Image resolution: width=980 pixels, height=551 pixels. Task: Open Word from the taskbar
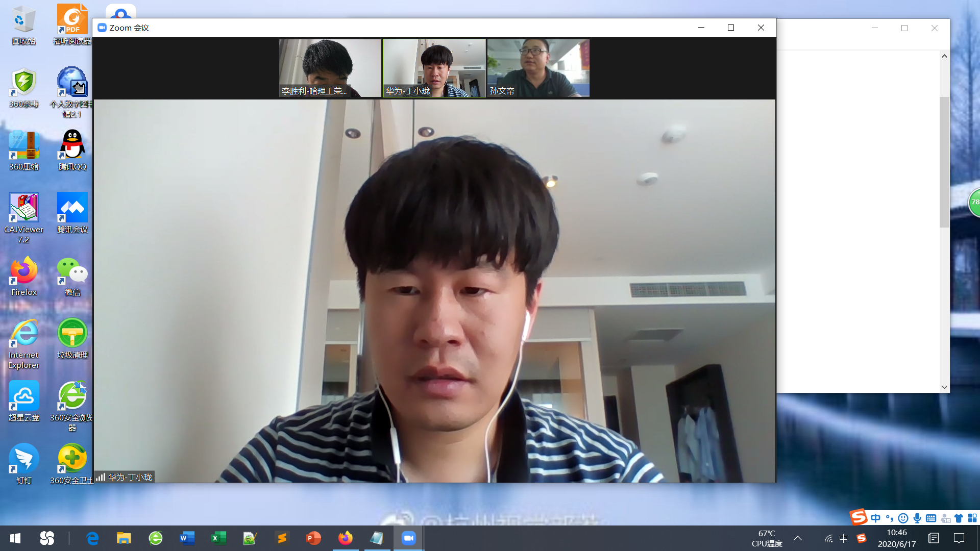click(x=187, y=538)
